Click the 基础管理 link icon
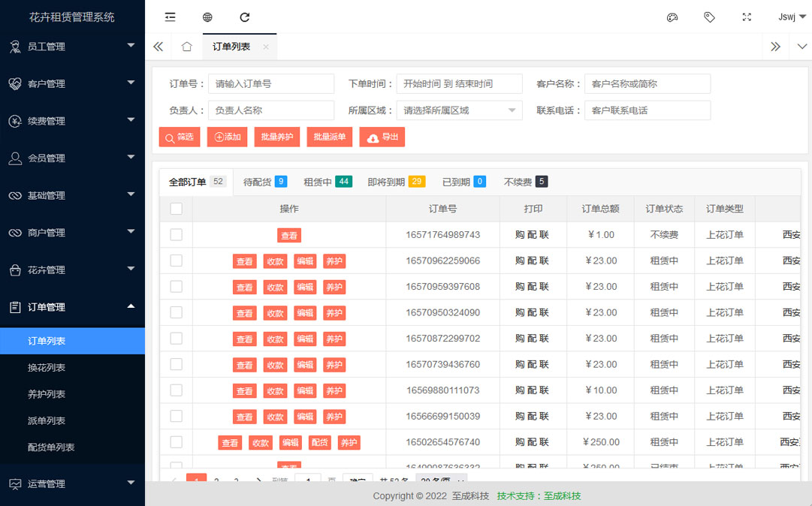The height and width of the screenshot is (506, 812). point(15,196)
